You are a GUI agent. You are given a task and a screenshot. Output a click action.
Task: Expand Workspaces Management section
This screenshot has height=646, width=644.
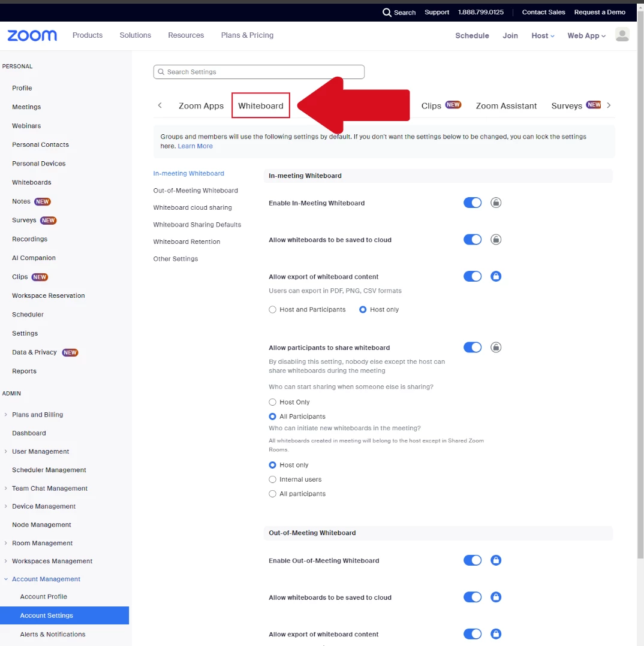tap(6, 561)
